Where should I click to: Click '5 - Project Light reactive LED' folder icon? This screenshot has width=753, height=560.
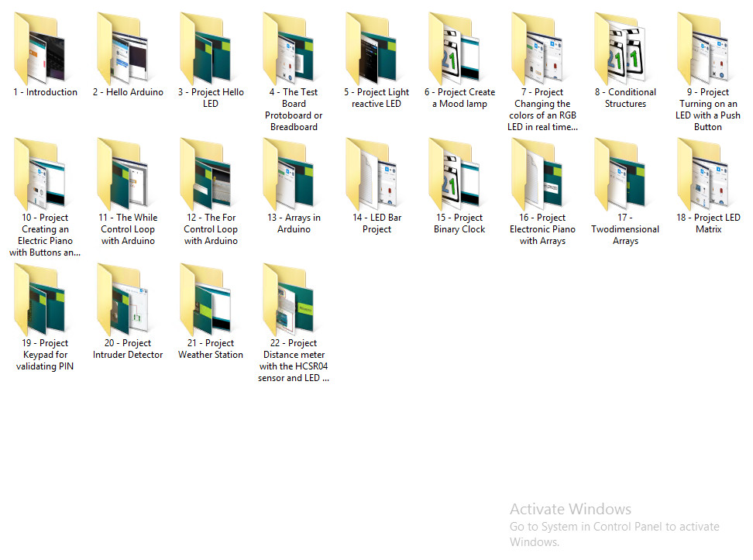[x=371, y=49]
